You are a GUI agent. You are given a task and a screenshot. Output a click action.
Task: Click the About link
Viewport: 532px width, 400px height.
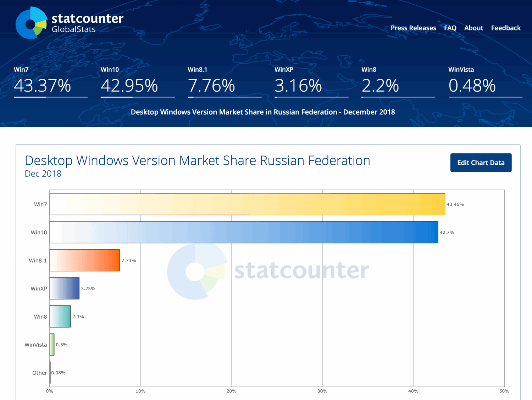pyautogui.click(x=473, y=28)
